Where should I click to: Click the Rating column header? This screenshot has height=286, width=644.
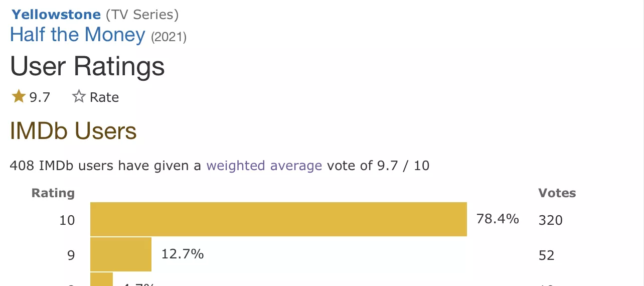point(53,193)
